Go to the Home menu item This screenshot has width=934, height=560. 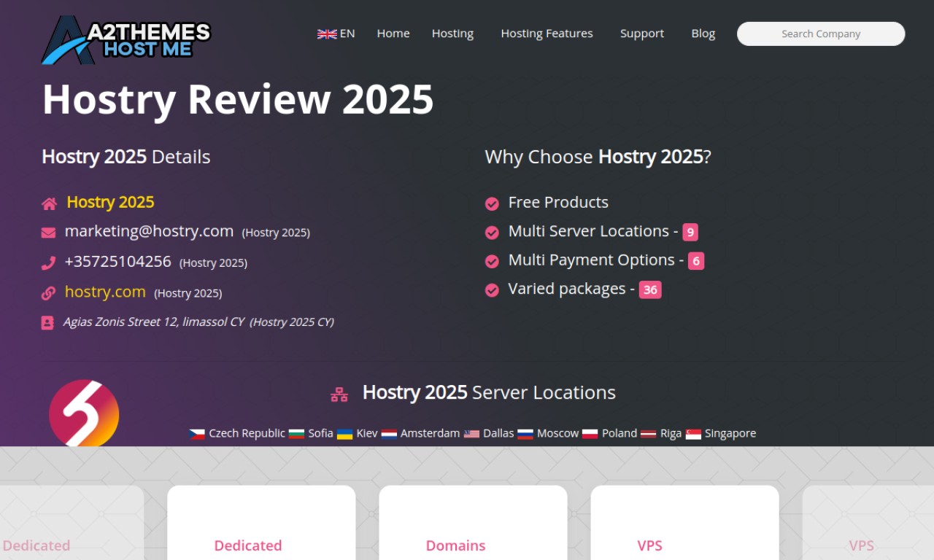[393, 34]
